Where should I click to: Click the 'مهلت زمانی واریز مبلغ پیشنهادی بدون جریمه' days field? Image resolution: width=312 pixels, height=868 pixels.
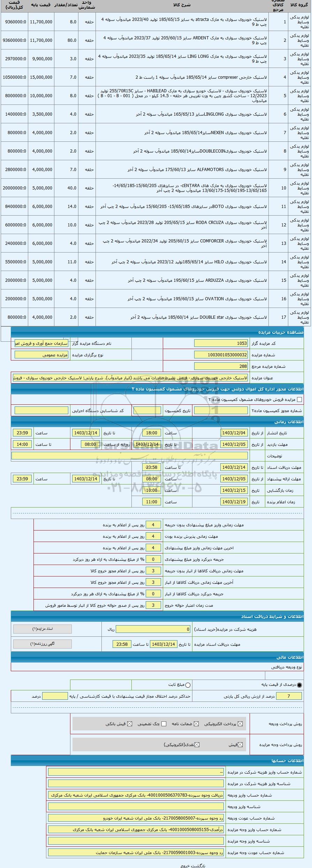(x=153, y=525)
